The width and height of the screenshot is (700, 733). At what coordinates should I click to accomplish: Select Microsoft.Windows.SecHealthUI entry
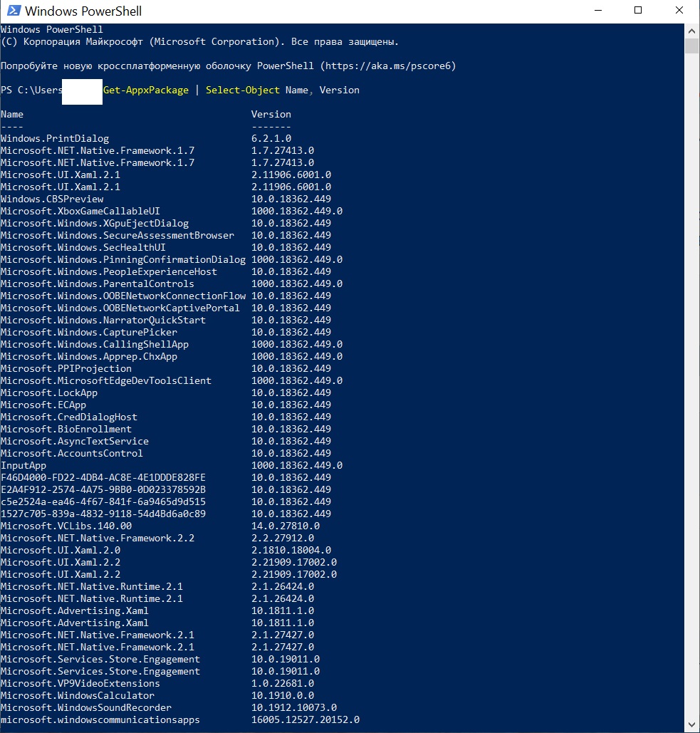tap(83, 248)
